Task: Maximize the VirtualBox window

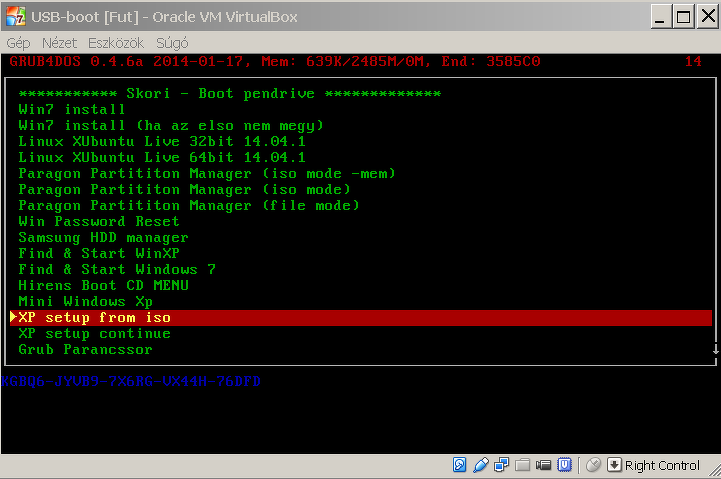Action: [x=683, y=17]
